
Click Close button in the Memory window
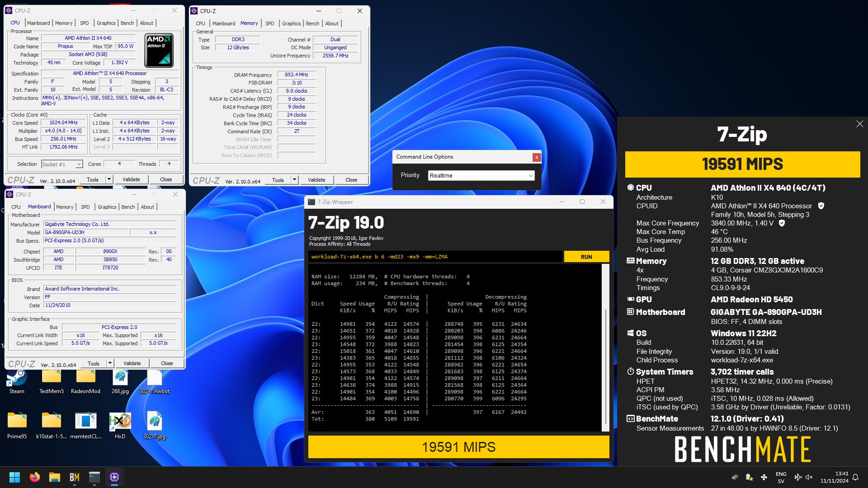[x=351, y=180]
